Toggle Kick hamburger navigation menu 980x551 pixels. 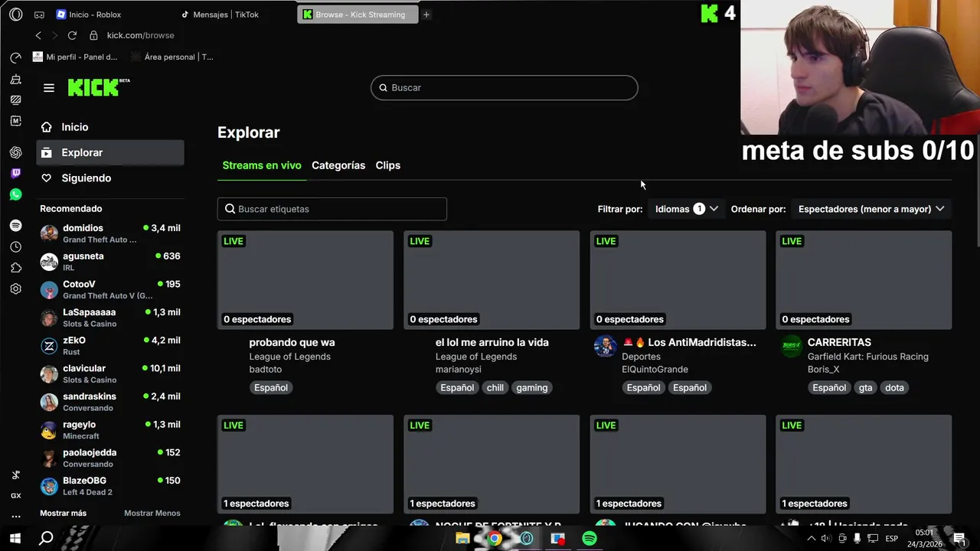[x=49, y=88]
